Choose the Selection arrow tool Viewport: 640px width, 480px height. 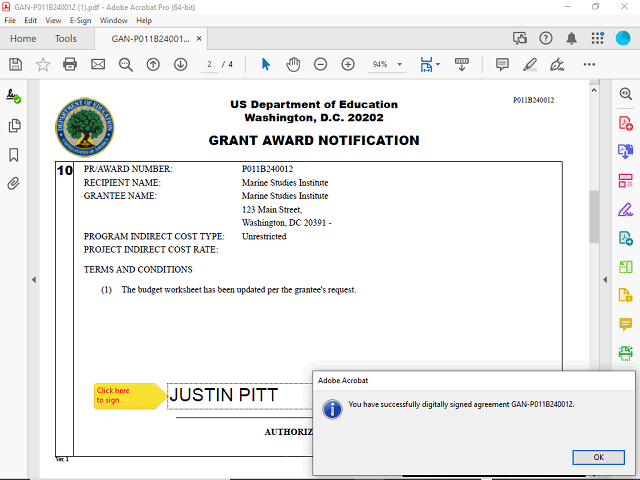[x=266, y=64]
